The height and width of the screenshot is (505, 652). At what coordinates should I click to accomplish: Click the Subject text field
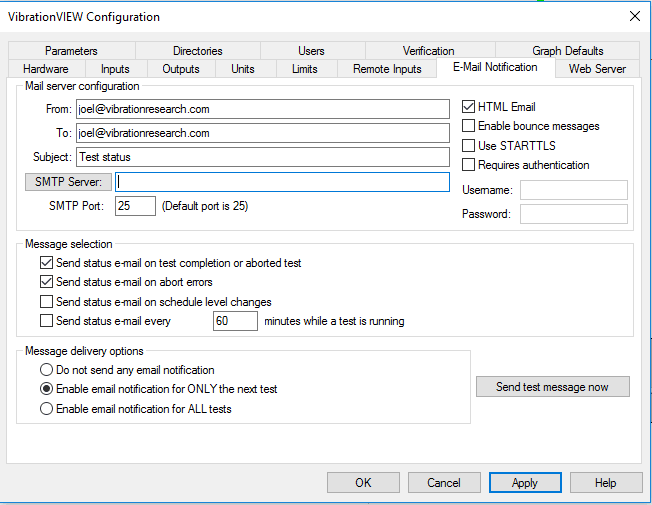263,157
